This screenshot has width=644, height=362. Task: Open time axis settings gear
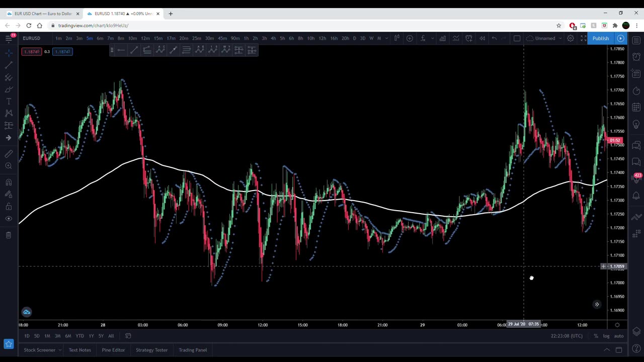[x=617, y=325]
